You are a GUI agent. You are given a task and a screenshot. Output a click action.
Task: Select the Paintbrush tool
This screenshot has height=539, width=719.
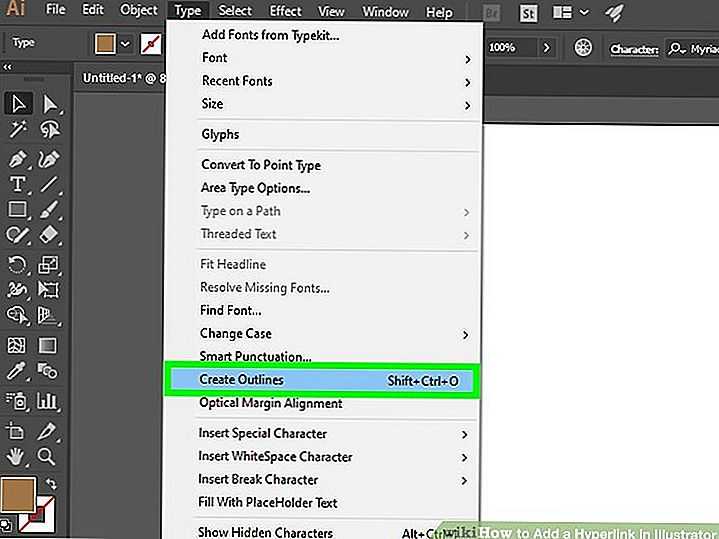pyautogui.click(x=50, y=210)
